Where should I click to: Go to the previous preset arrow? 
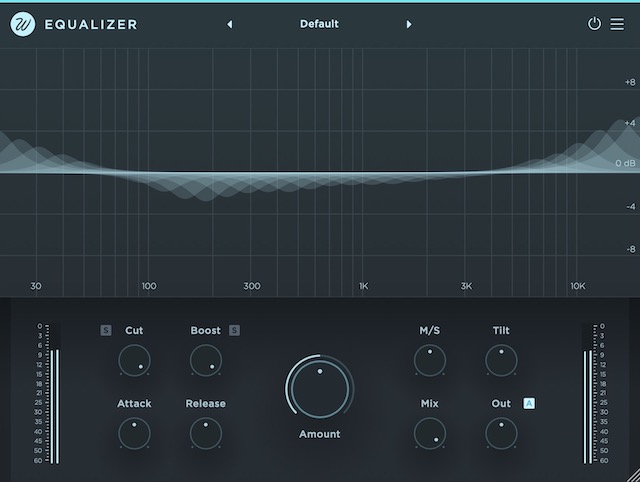[x=230, y=24]
